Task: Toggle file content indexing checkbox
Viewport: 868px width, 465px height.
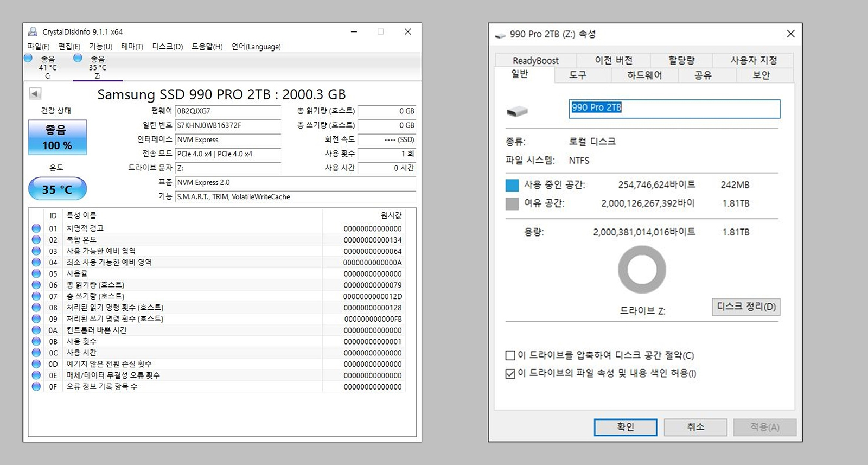Action: (510, 373)
